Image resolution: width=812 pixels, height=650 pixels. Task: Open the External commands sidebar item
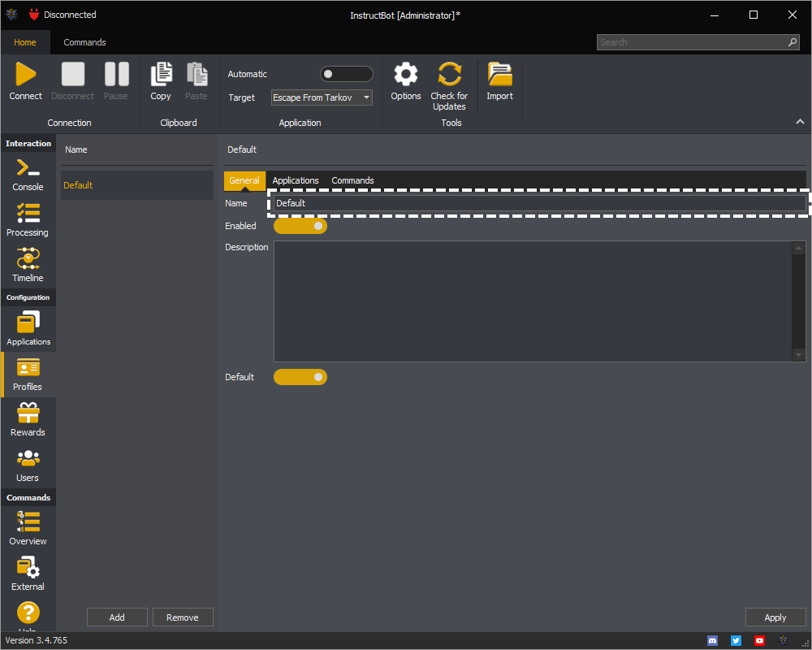click(28, 574)
